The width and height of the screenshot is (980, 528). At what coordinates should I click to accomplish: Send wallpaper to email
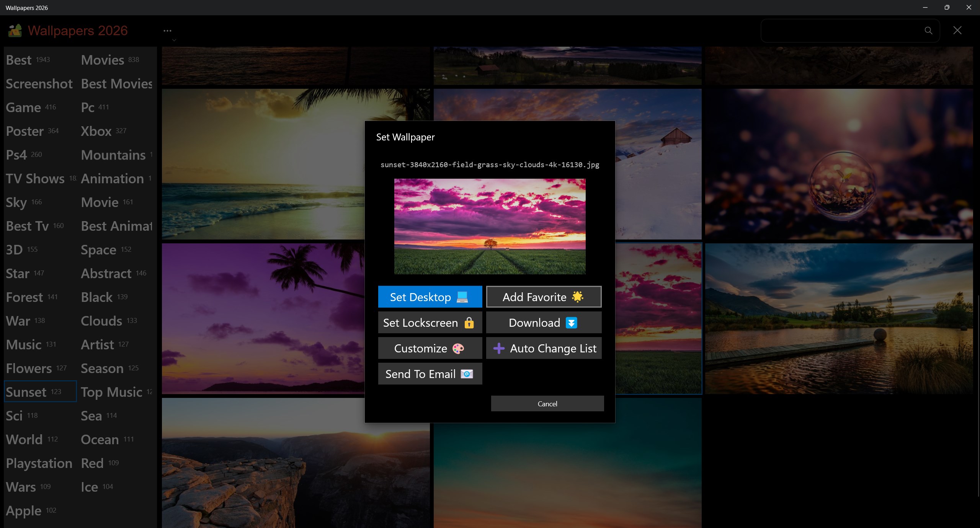430,374
